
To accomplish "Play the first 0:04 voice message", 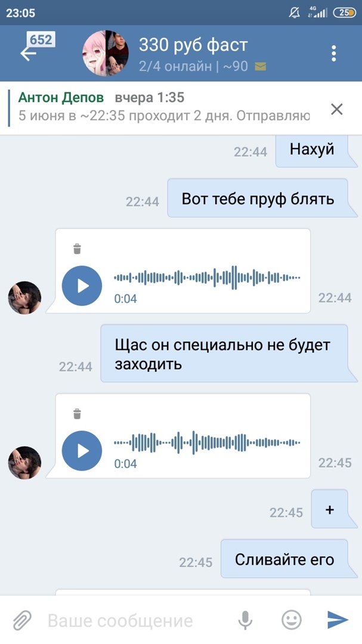I will click(82, 286).
